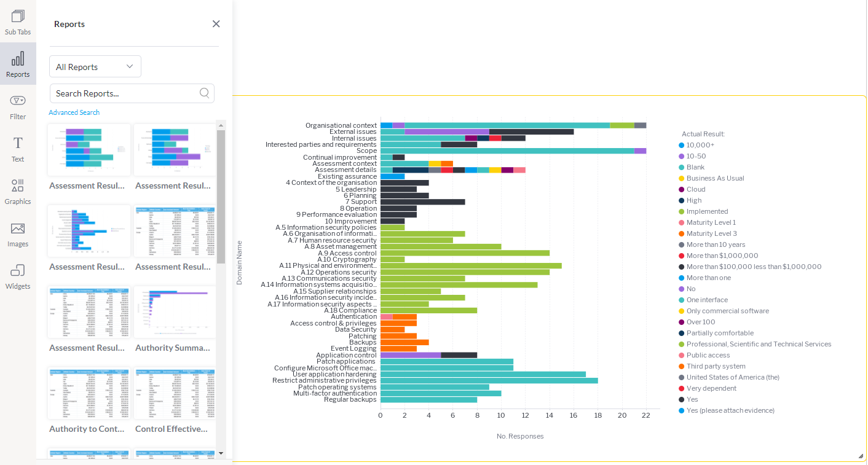Screen dimensions: 868x465
Task: Open the Images sidebar panel
Action: [x=18, y=233]
